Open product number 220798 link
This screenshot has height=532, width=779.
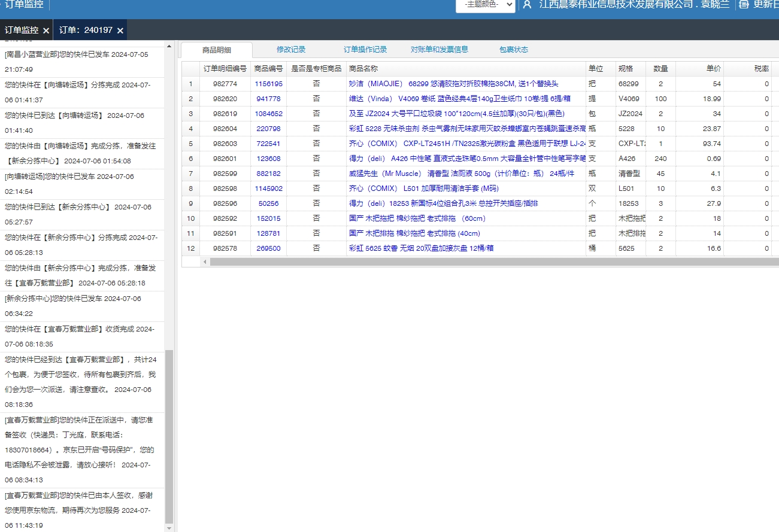click(x=268, y=129)
